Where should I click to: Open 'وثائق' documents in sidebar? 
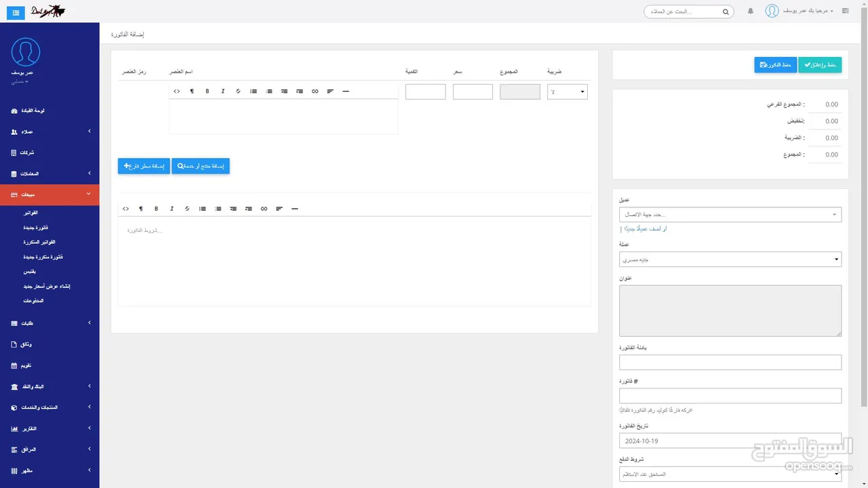click(50, 344)
